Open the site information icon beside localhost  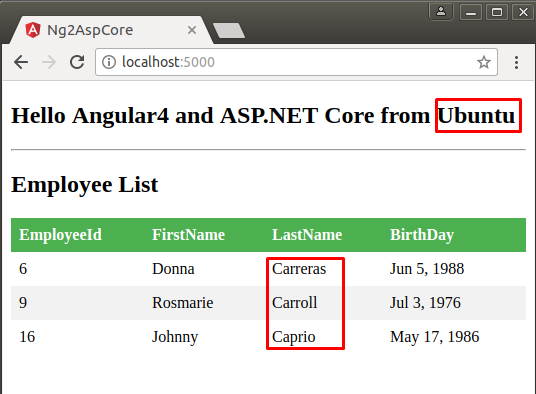pyautogui.click(x=109, y=62)
